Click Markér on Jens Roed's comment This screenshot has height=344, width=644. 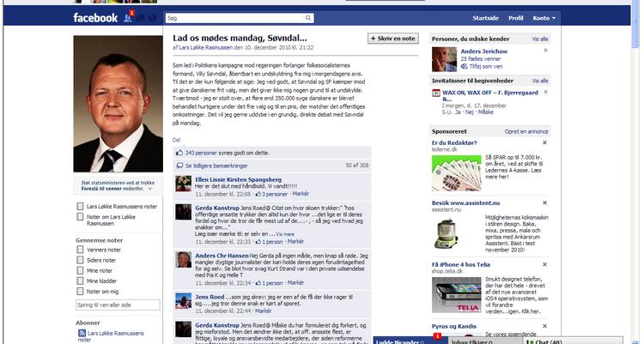264,311
